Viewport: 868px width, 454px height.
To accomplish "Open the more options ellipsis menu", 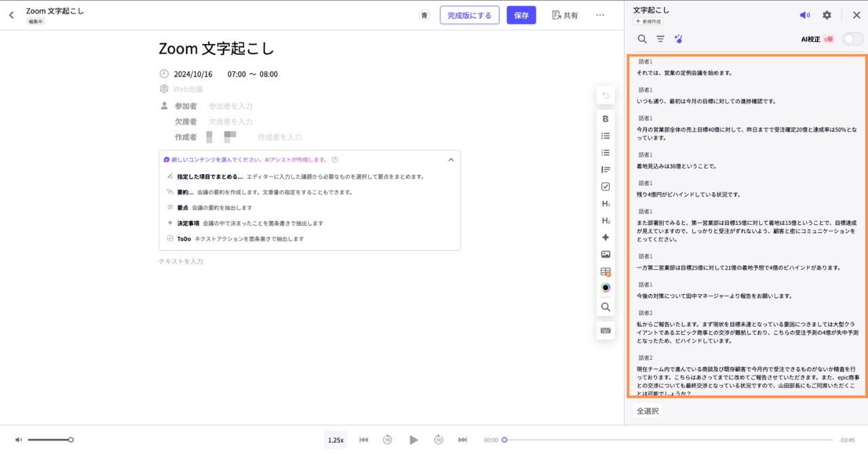I will coord(600,15).
